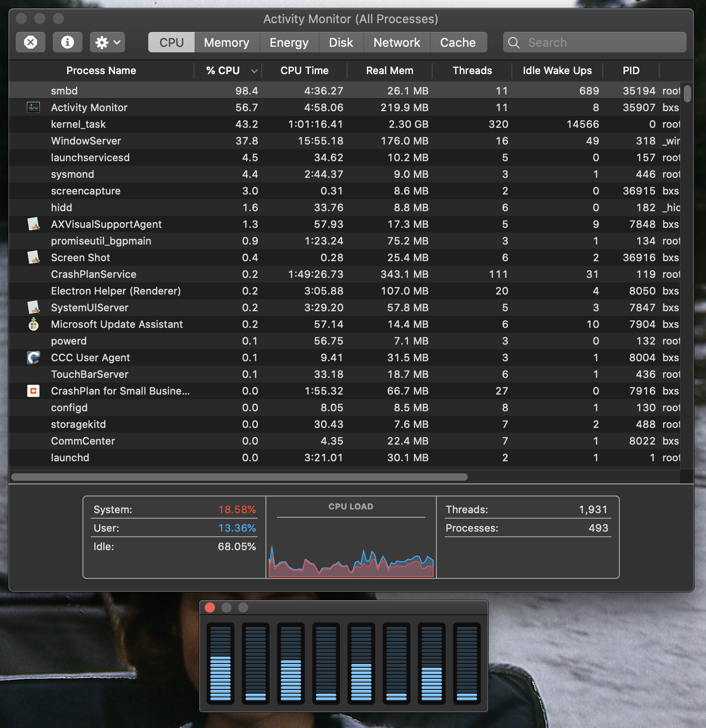Click the magnifier icon in search field
The width and height of the screenshot is (706, 728).
click(x=514, y=43)
